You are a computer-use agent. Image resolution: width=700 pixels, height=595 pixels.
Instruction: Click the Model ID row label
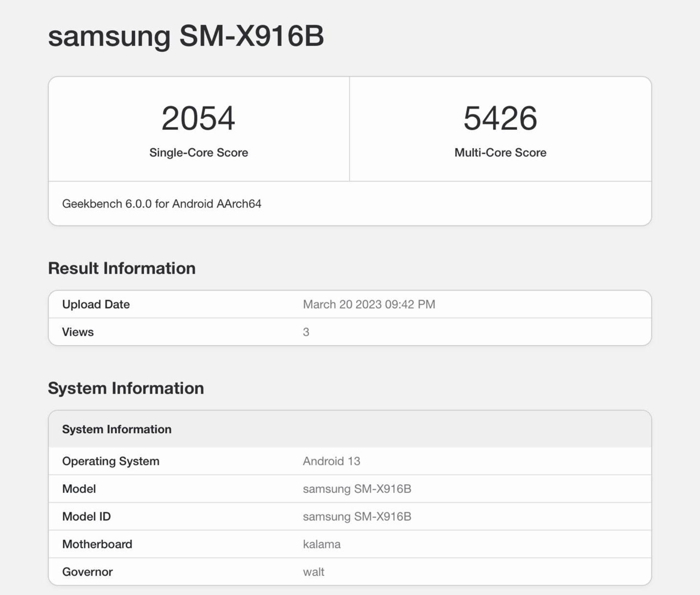point(86,516)
